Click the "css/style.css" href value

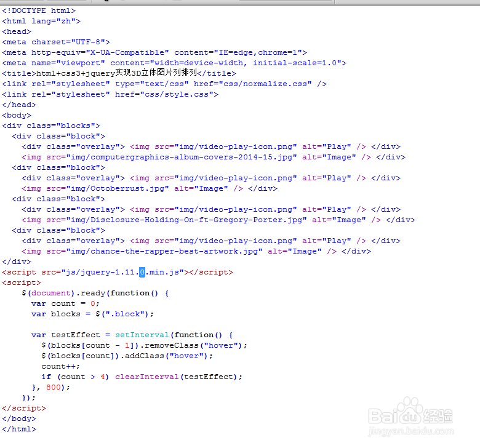tap(177, 94)
